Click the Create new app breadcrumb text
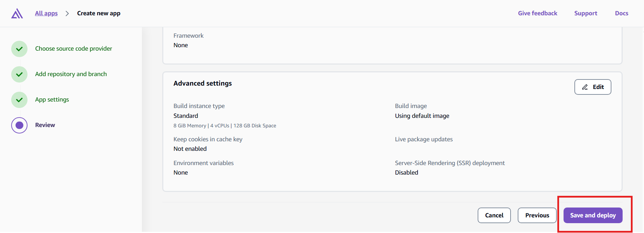Viewport: 644px width, 233px height. (x=98, y=13)
